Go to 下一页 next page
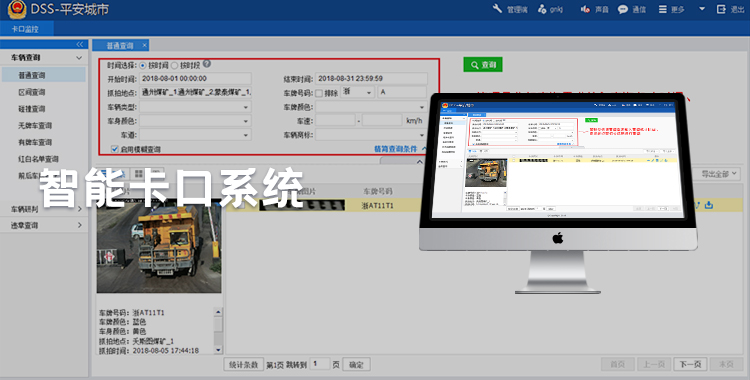Screen dimensions: 750x380 pos(690,364)
